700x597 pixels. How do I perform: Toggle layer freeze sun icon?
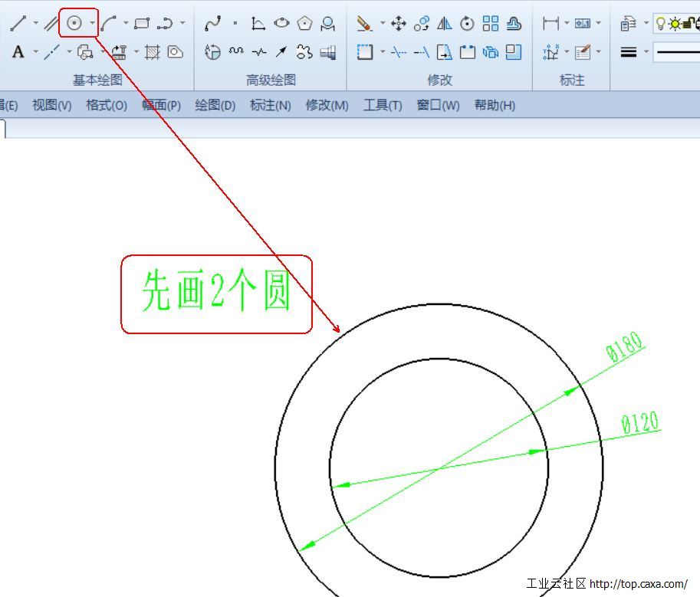(675, 23)
